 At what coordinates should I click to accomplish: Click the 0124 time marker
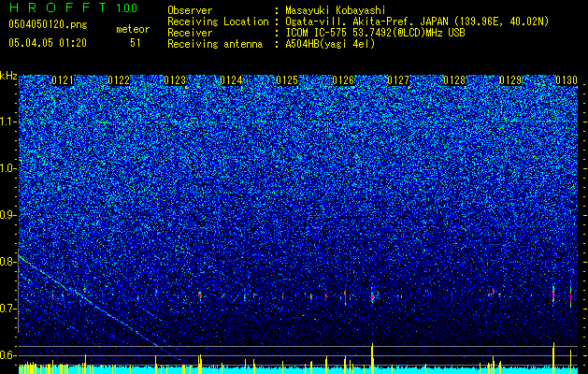231,80
